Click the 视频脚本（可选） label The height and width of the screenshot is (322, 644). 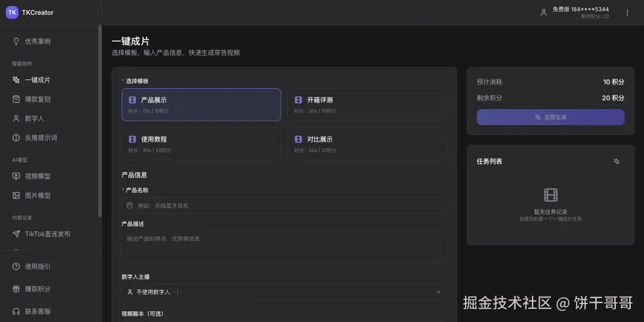[143, 314]
